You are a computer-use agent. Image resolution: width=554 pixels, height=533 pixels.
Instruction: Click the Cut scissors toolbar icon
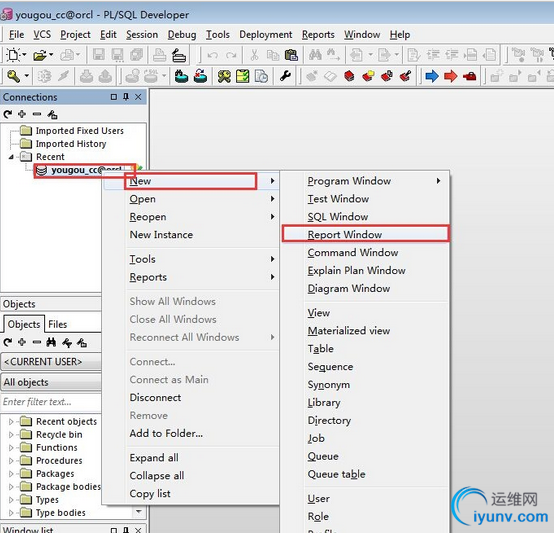pos(254,55)
